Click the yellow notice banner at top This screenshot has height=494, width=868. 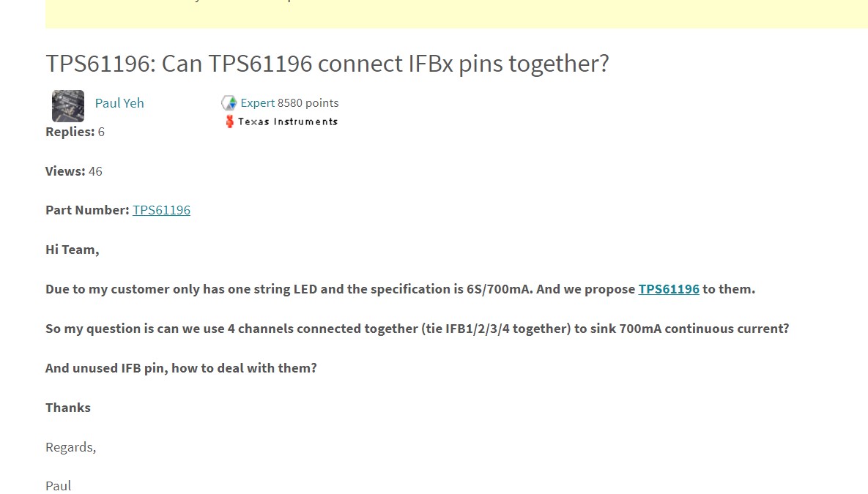(x=456, y=14)
